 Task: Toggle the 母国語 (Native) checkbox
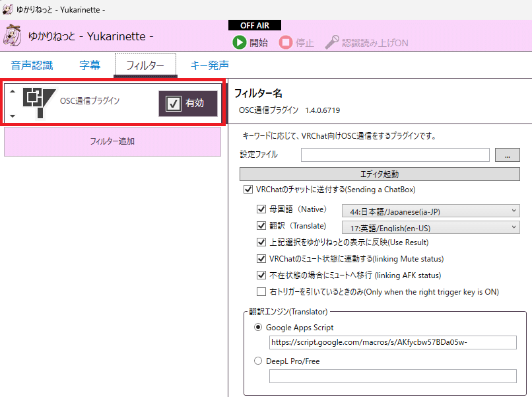coord(261,209)
